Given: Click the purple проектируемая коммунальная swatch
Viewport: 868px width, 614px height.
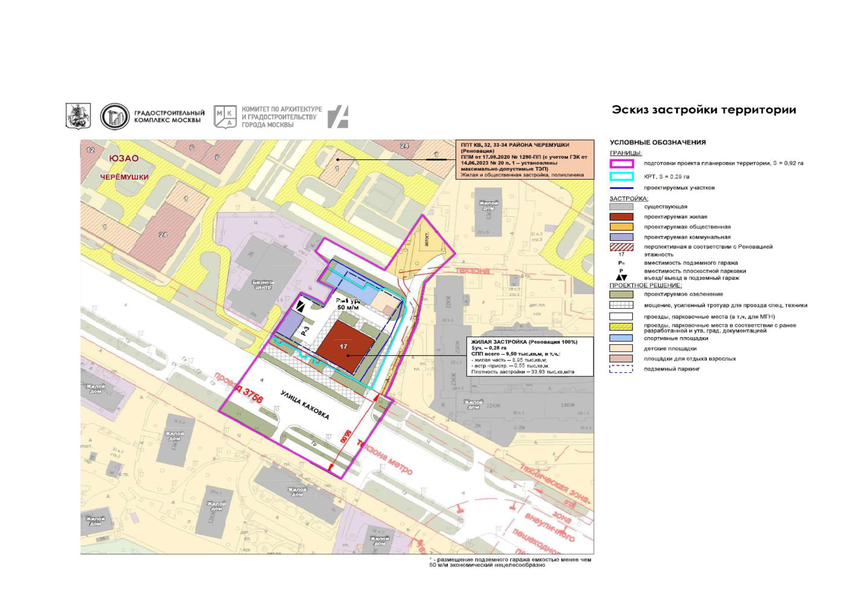Looking at the screenshot, I should click(x=621, y=237).
